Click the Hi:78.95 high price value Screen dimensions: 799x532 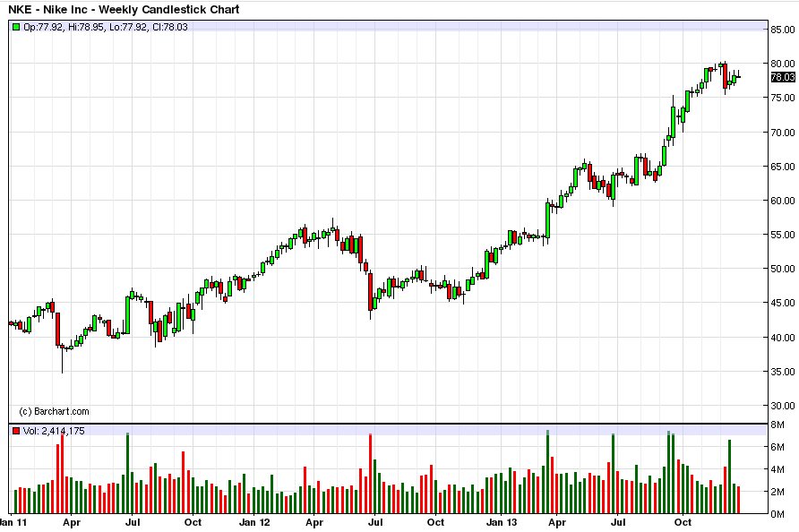86,27
